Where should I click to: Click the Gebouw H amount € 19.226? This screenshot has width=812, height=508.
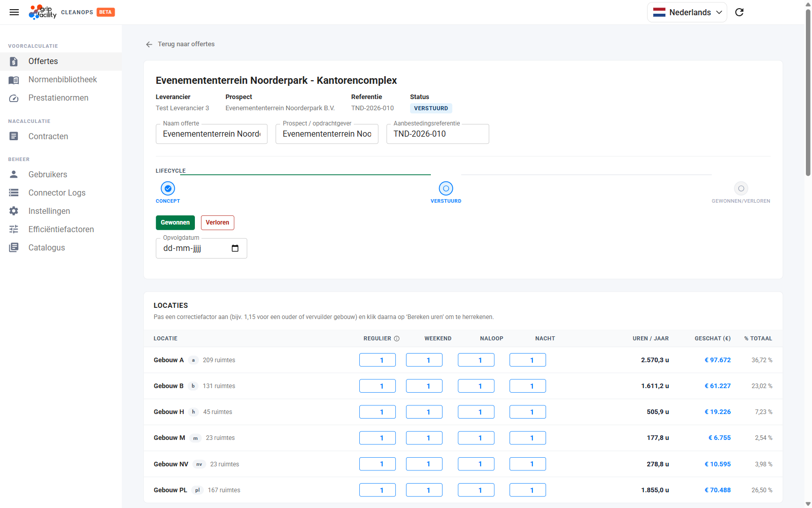[718, 412]
